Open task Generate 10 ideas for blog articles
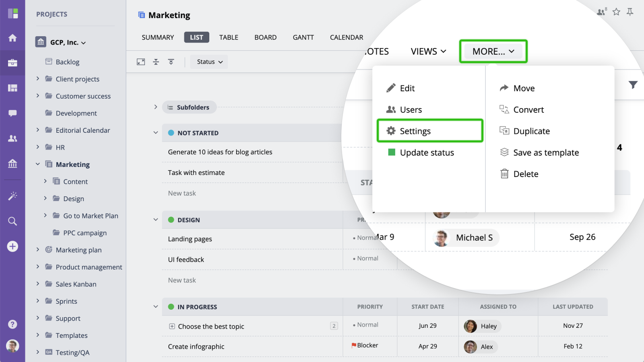The height and width of the screenshot is (362, 644). tap(220, 152)
